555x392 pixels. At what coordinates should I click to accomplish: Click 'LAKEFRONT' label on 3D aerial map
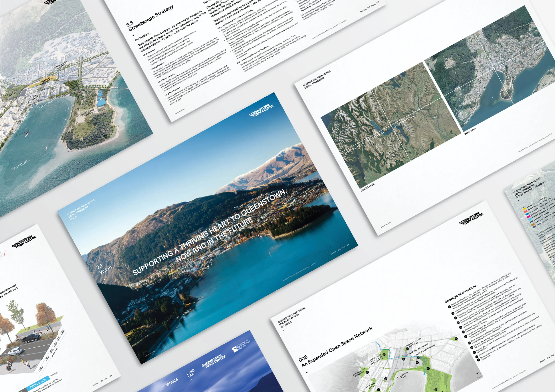[x=47, y=104]
